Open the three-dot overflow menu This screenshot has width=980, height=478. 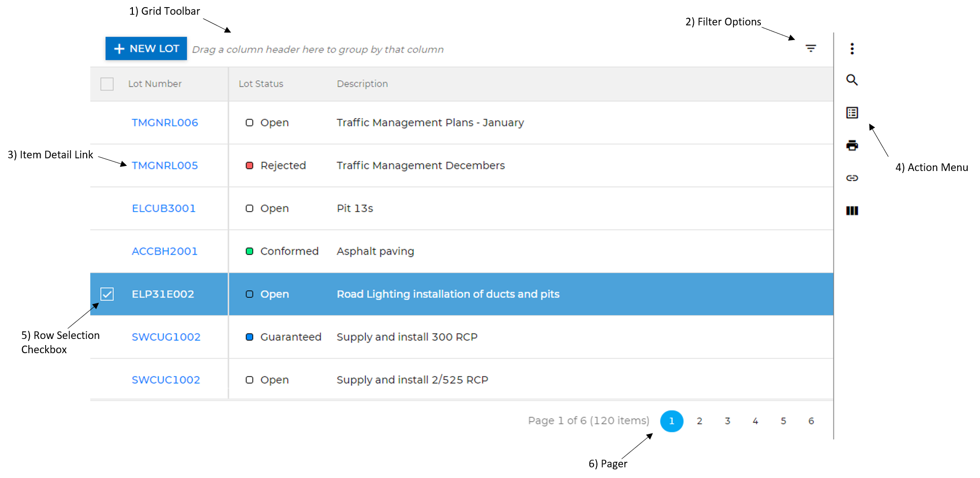coord(852,48)
